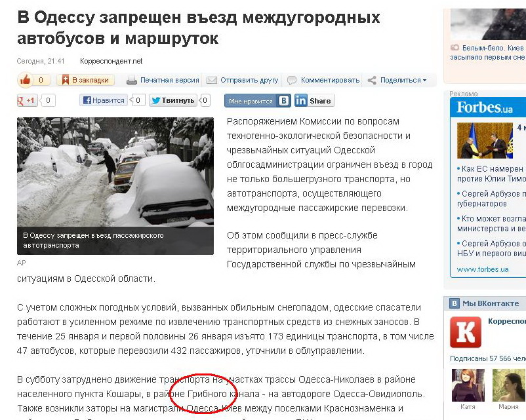Viewport: 526px width, 420px height.
Task: Click VKontakte 'Мне нравится' button
Action: (x=257, y=100)
